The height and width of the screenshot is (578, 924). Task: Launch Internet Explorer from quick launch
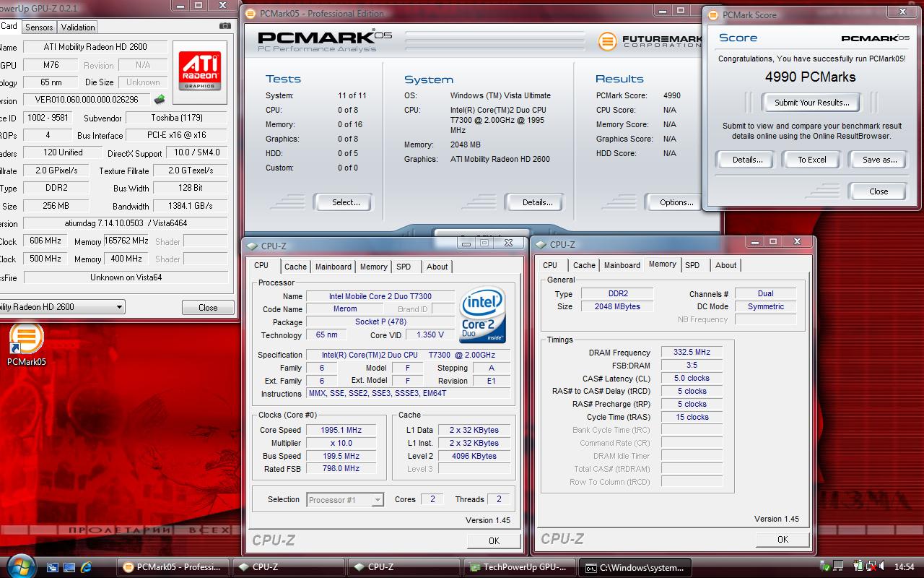(x=87, y=567)
